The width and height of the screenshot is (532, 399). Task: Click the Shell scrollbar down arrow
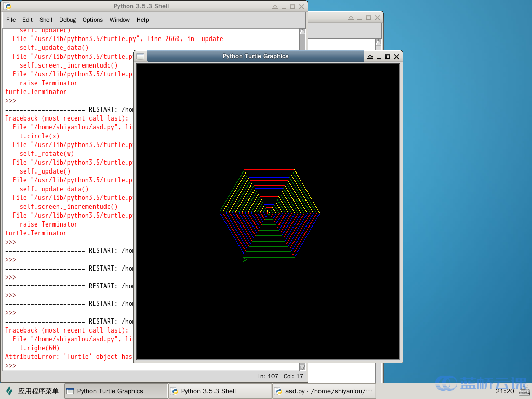click(x=302, y=367)
